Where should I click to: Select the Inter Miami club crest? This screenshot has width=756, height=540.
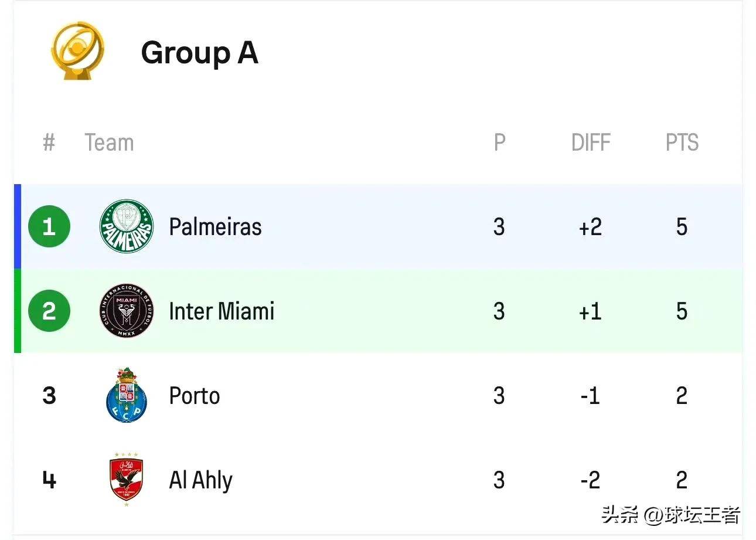(127, 311)
